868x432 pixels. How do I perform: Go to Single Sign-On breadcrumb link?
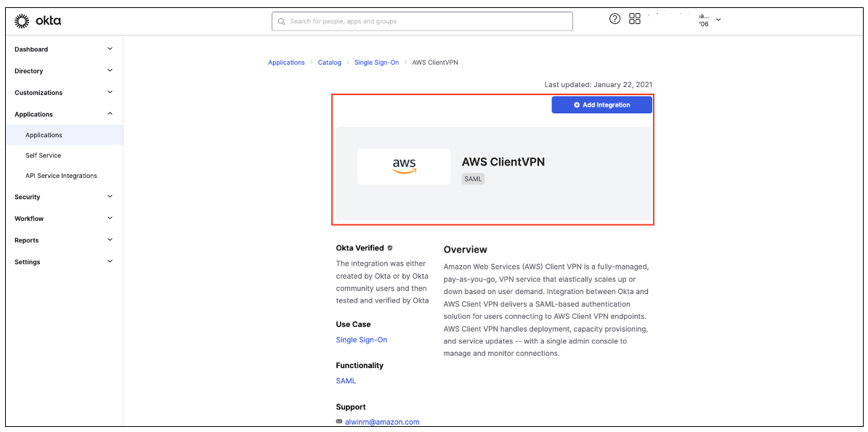coord(376,62)
